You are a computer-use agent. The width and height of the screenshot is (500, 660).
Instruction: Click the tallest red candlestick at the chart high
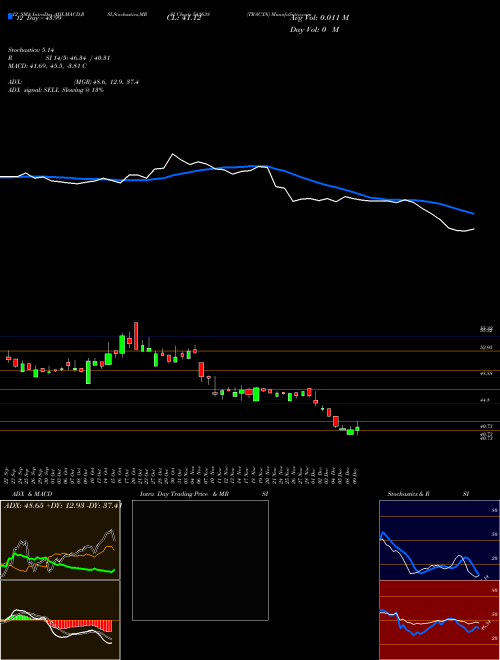[136, 336]
